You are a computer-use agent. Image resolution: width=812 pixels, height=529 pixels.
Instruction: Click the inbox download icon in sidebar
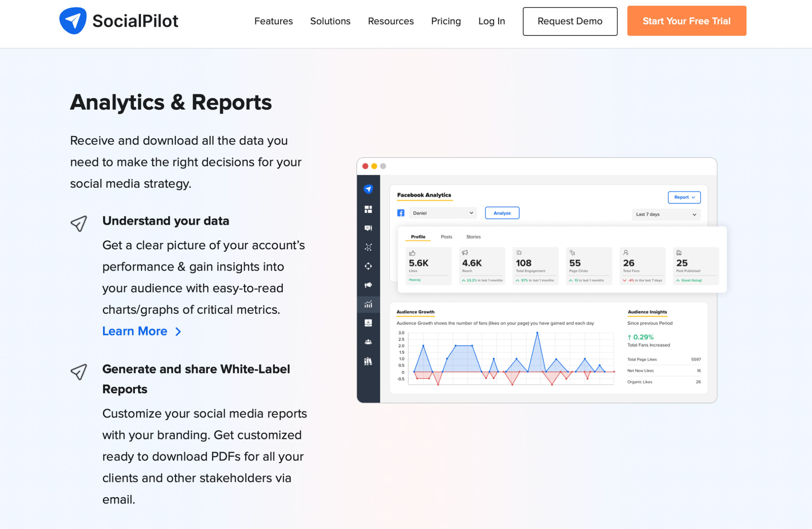(368, 323)
